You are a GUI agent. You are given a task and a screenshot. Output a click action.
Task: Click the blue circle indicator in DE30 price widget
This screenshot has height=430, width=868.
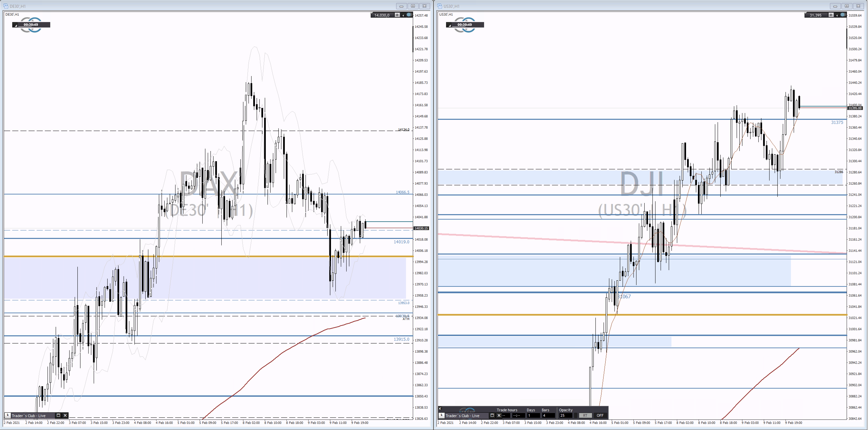point(409,15)
